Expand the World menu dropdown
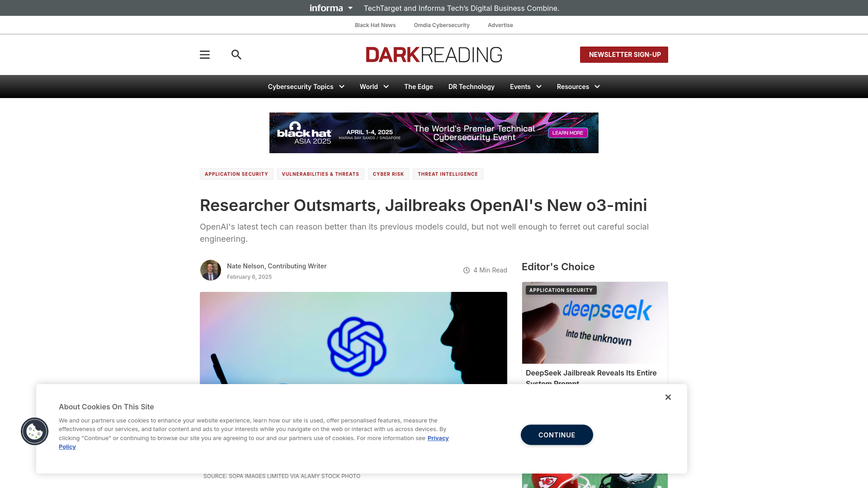The height and width of the screenshot is (488, 868). [386, 86]
